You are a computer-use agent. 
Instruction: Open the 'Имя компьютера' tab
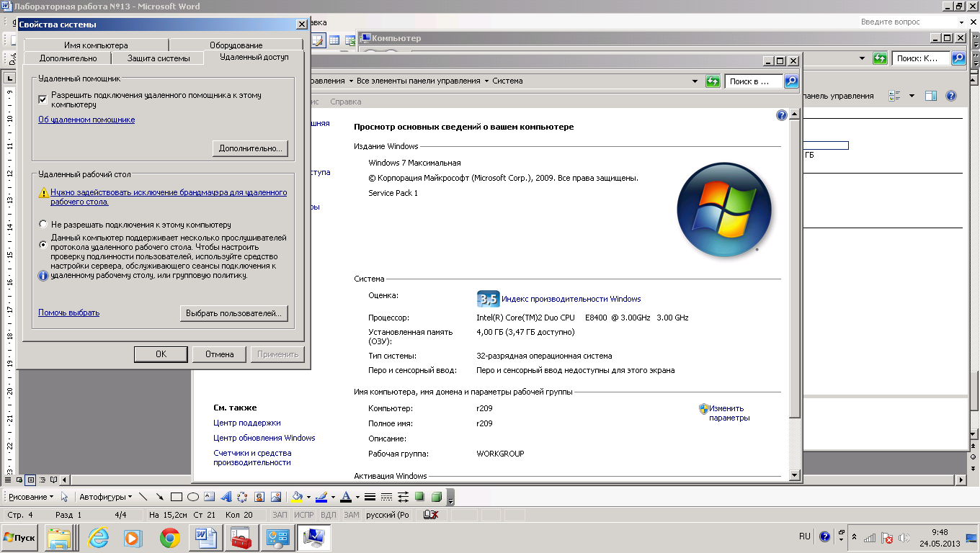(x=96, y=45)
